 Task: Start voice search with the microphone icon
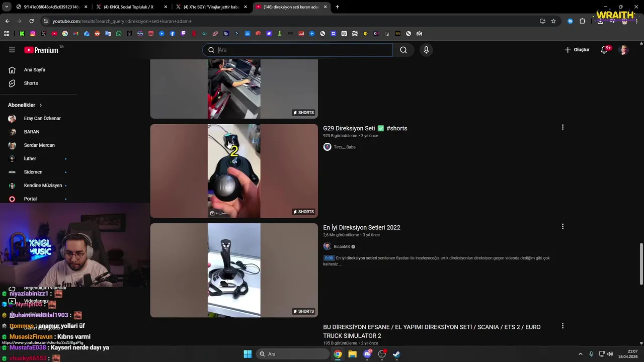[x=426, y=50]
